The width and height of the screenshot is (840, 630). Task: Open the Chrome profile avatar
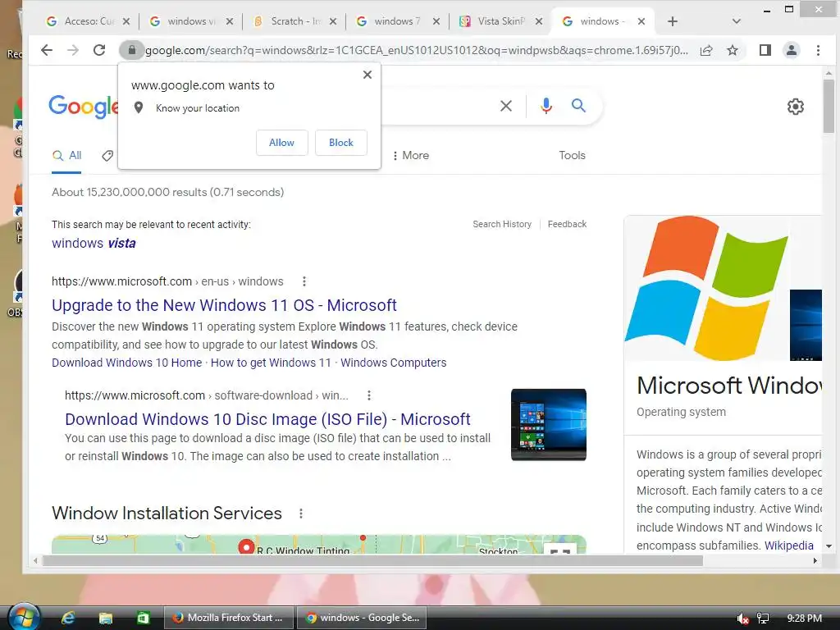pyautogui.click(x=792, y=50)
